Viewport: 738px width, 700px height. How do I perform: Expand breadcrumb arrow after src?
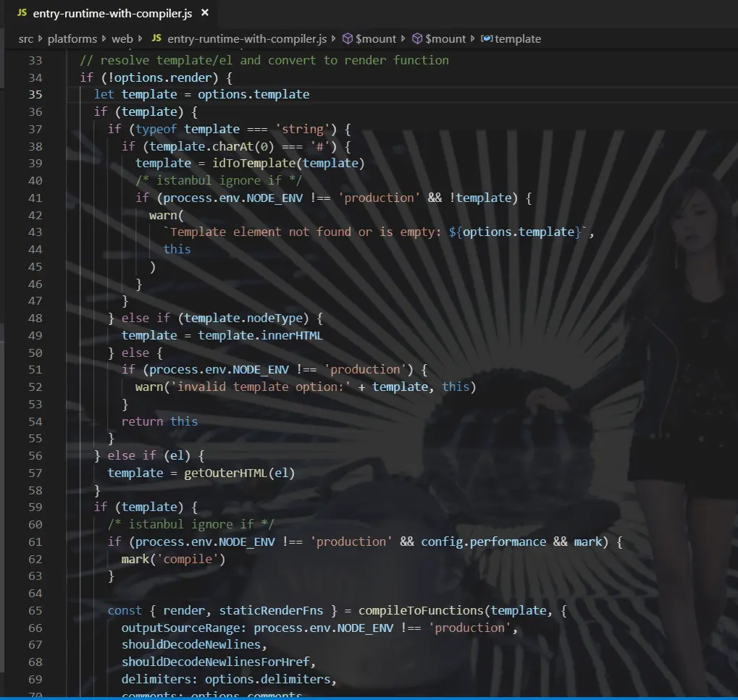pyautogui.click(x=40, y=38)
